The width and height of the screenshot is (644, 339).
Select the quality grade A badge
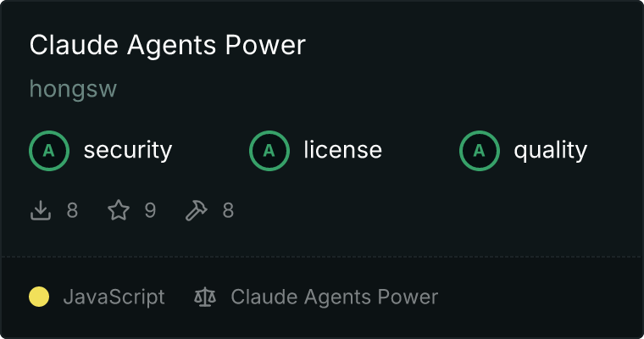coord(480,151)
